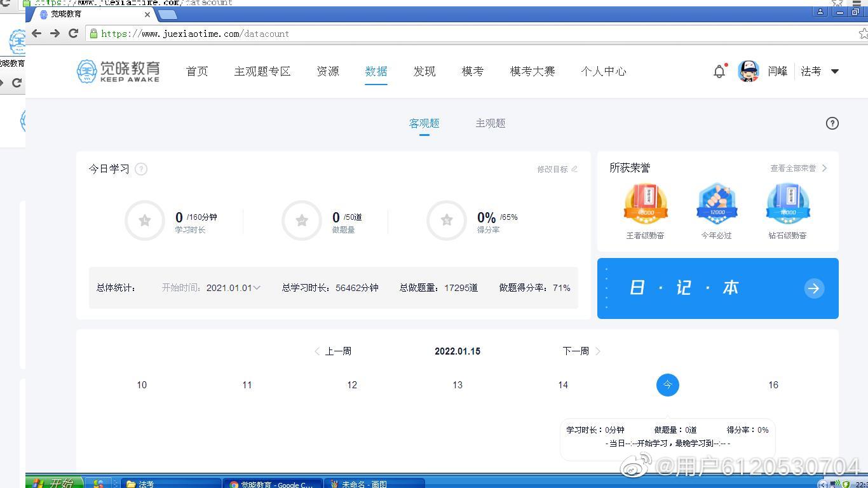Open the 模考 nav item
Viewport: 868px width, 488px height.
(x=473, y=71)
